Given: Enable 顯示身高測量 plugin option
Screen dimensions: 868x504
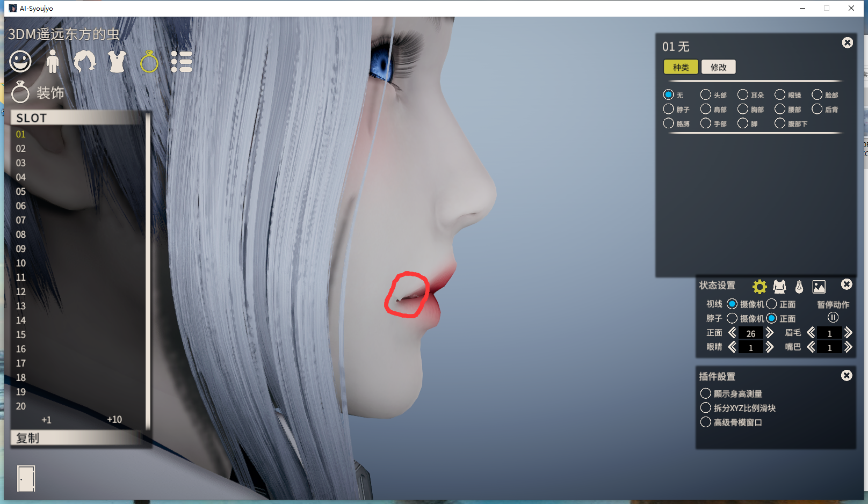Looking at the screenshot, I should tap(706, 393).
